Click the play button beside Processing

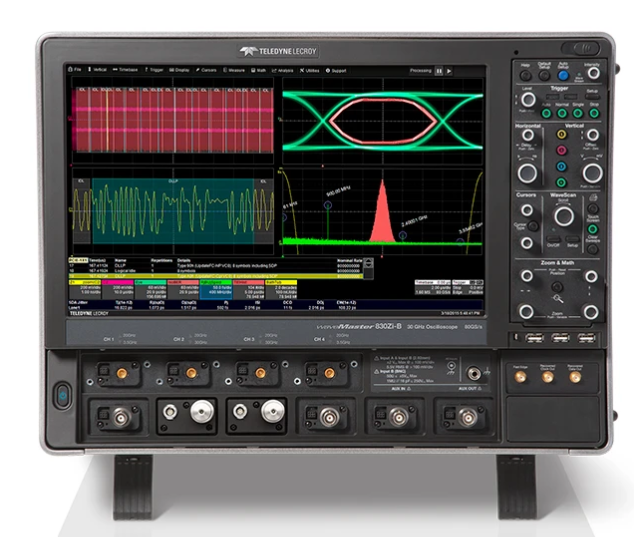(449, 71)
